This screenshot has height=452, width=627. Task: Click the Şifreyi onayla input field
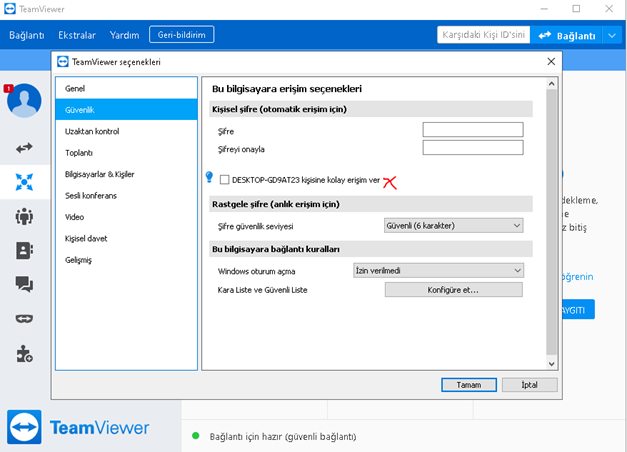473,148
